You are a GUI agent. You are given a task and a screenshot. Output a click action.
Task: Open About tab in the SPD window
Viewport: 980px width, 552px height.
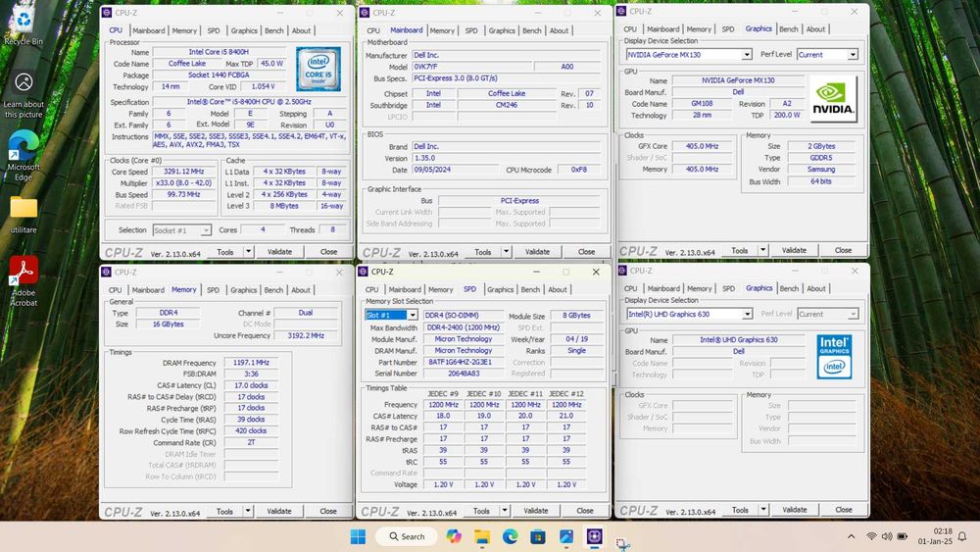(x=557, y=289)
